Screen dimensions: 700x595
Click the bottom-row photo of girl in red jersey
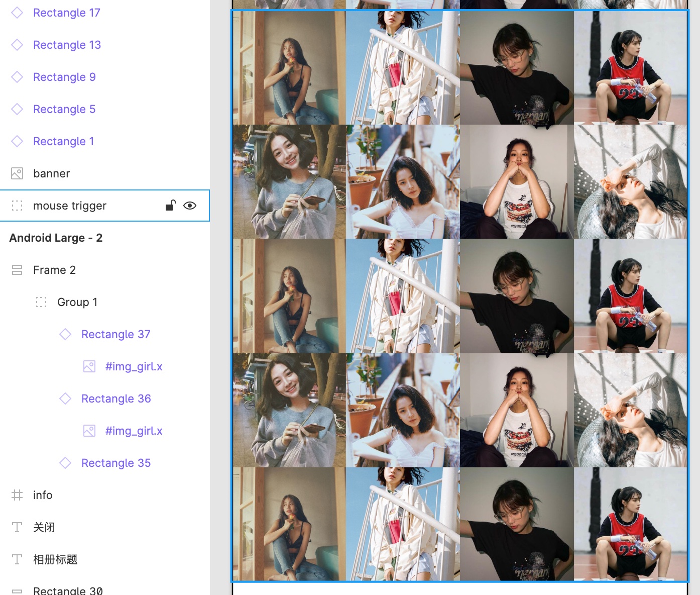pos(630,524)
